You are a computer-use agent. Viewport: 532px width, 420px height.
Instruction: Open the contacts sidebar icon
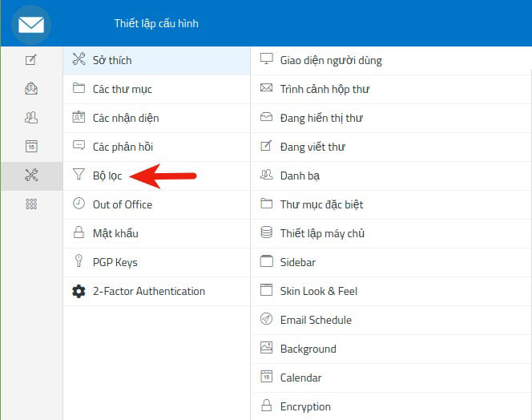click(31, 118)
